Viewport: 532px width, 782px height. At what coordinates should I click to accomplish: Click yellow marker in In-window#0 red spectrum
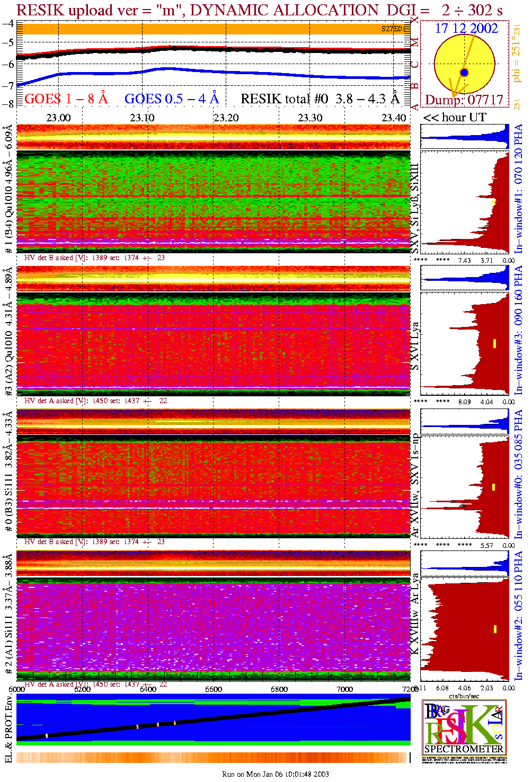point(494,487)
